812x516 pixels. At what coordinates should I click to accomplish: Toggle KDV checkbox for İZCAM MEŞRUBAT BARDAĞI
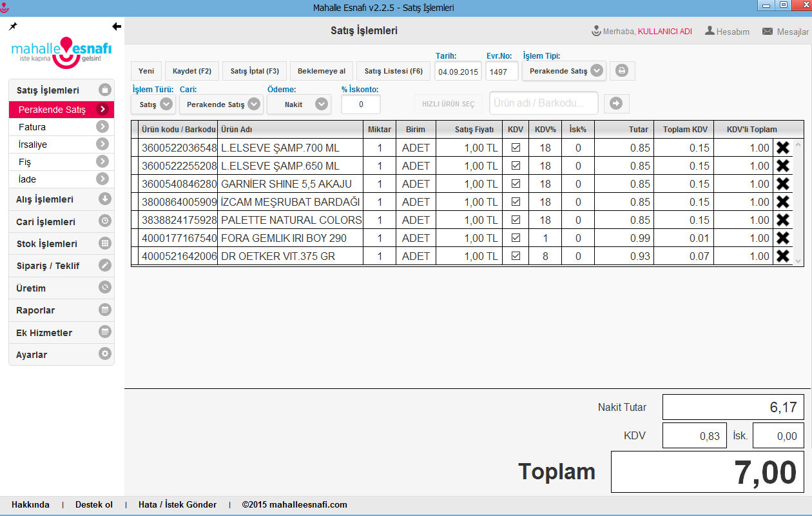516,202
